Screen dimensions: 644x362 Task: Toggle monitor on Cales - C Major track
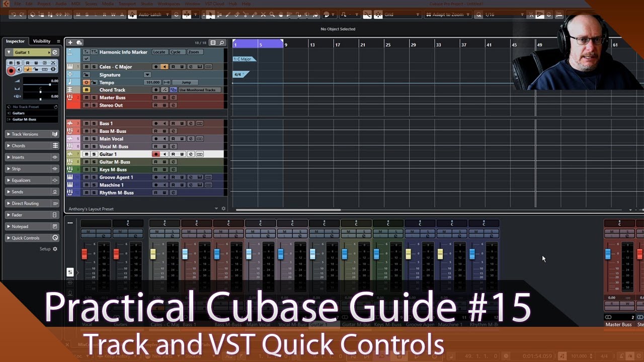tap(165, 67)
